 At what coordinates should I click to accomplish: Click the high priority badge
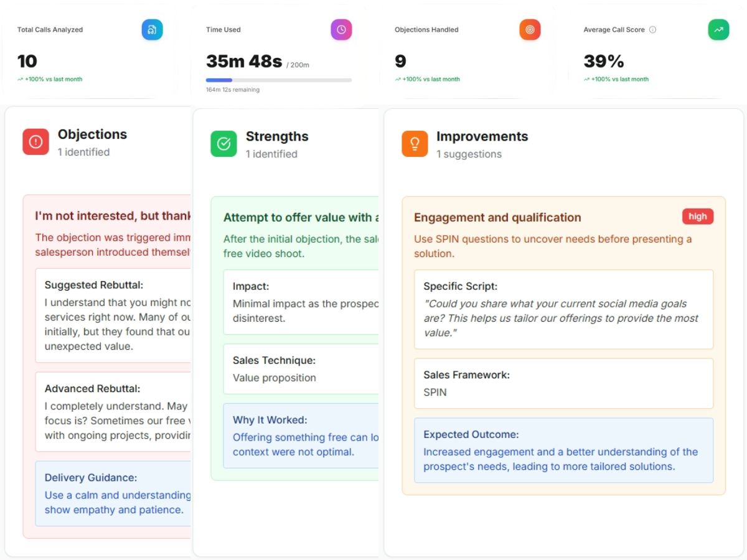coord(698,217)
